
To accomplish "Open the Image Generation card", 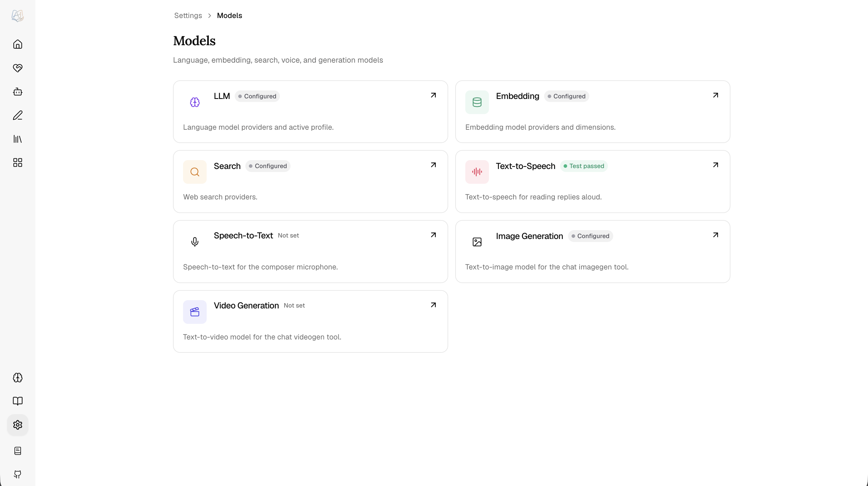I will (592, 252).
